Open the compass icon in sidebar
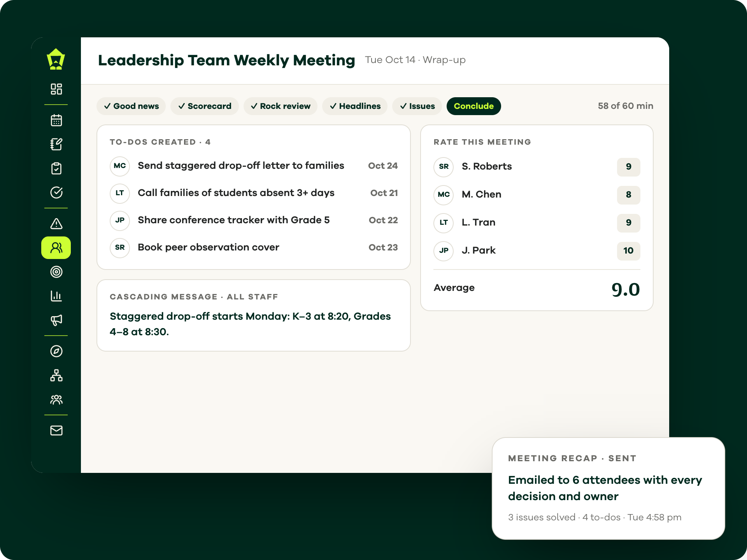 [x=56, y=351]
